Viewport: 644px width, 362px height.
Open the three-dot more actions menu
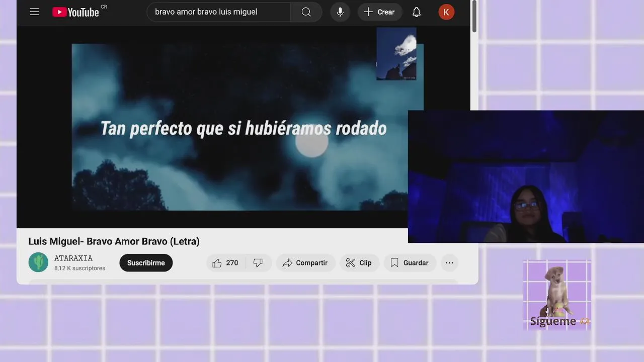click(449, 263)
